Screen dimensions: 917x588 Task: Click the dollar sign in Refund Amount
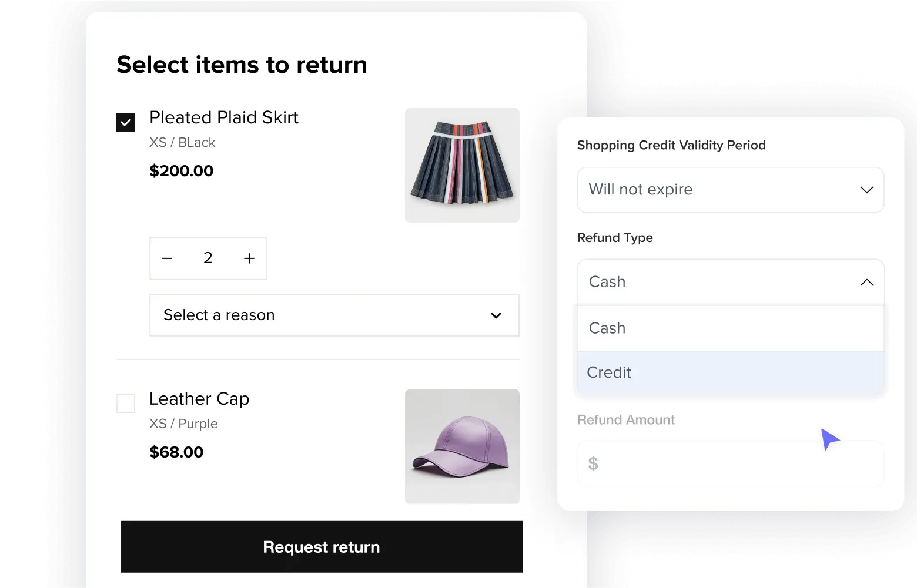[x=593, y=463]
